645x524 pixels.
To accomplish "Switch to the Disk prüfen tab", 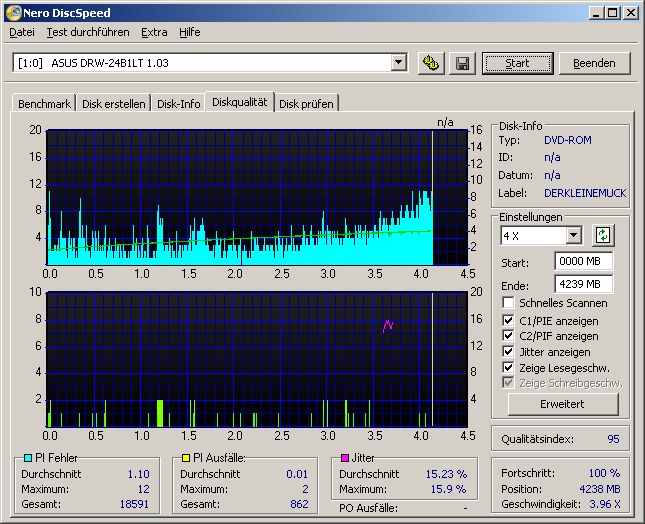I will [306, 104].
